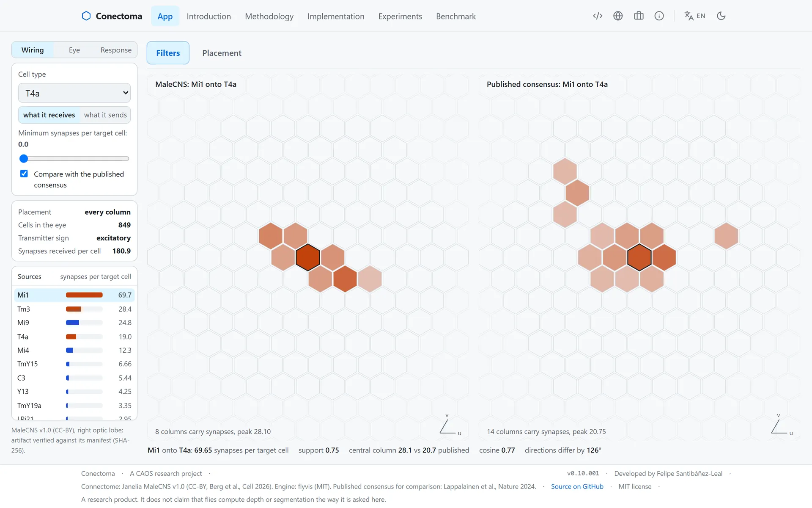Select the TmY15 source row
The height and width of the screenshot is (508, 812).
pos(74,364)
